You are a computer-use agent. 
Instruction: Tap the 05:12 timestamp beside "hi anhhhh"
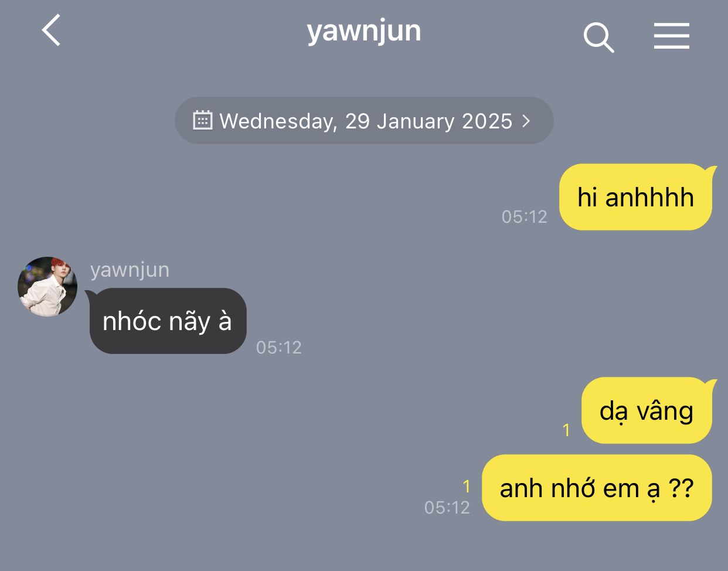coord(525,217)
